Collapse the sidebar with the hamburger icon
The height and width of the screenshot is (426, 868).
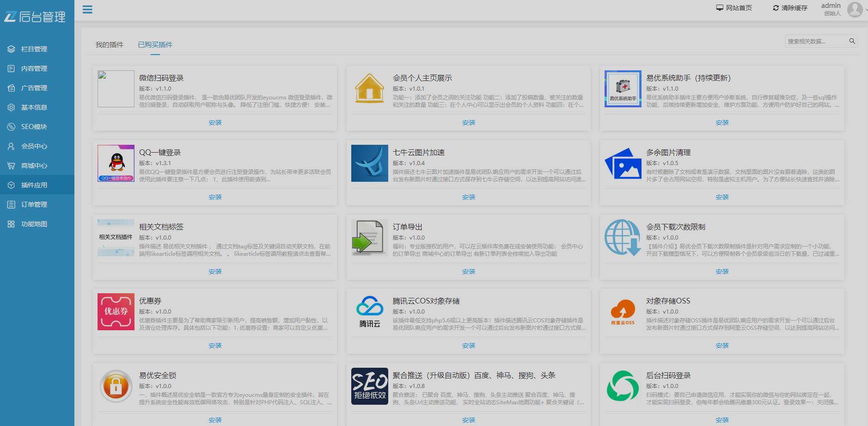click(87, 9)
